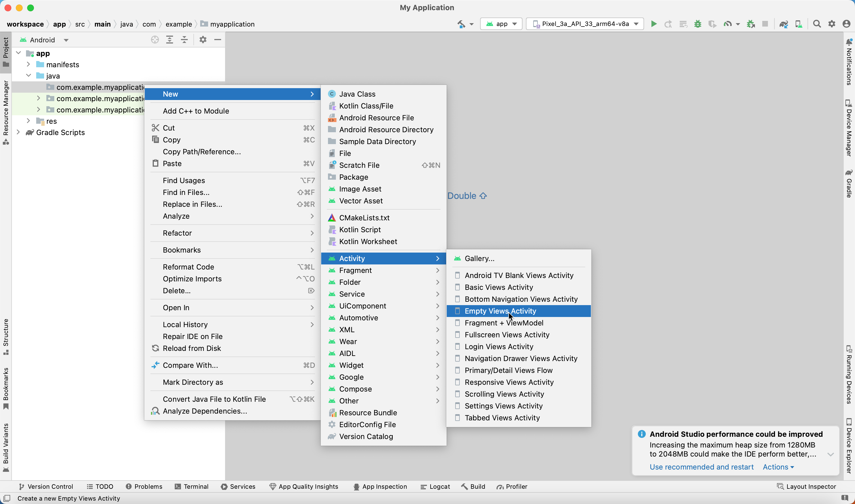The image size is (855, 504).
Task: Click the myapplication breadcrumb
Action: click(228, 24)
